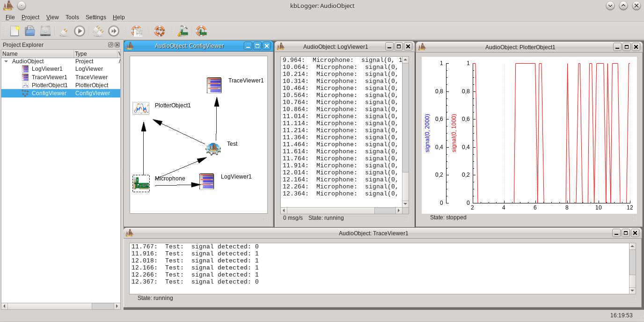Image resolution: width=644 pixels, height=322 pixels.
Task: Click the single plug connect icon
Action: pos(64,31)
